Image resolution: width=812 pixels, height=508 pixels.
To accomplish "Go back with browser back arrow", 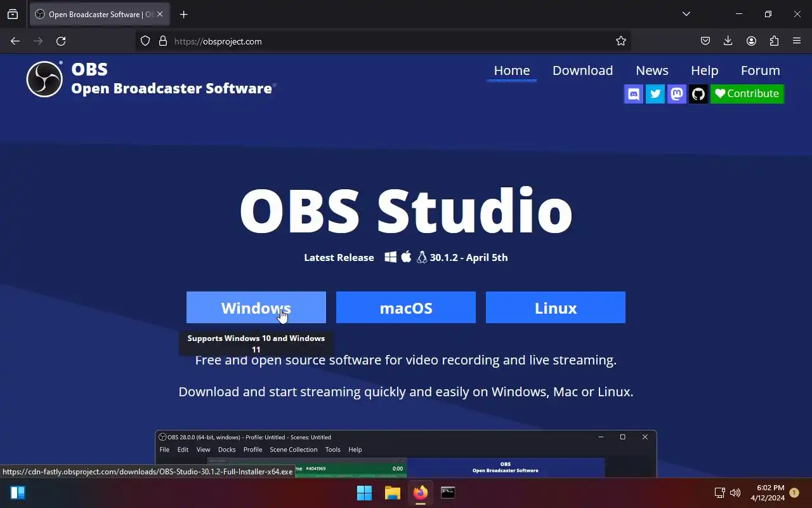I will pyautogui.click(x=15, y=41).
